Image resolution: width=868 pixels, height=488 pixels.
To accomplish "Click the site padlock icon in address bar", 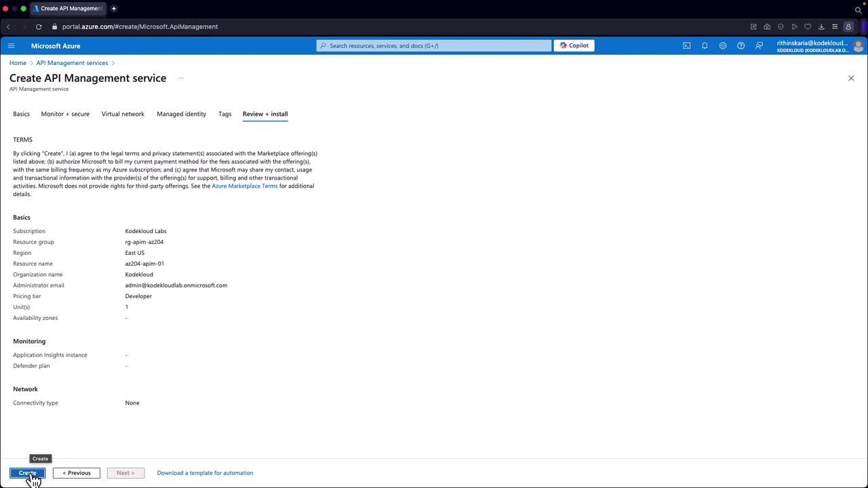I will [54, 26].
